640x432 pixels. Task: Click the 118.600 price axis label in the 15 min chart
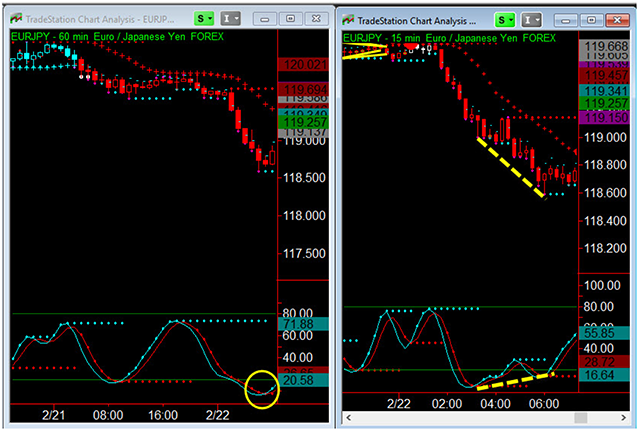pyautogui.click(x=605, y=193)
